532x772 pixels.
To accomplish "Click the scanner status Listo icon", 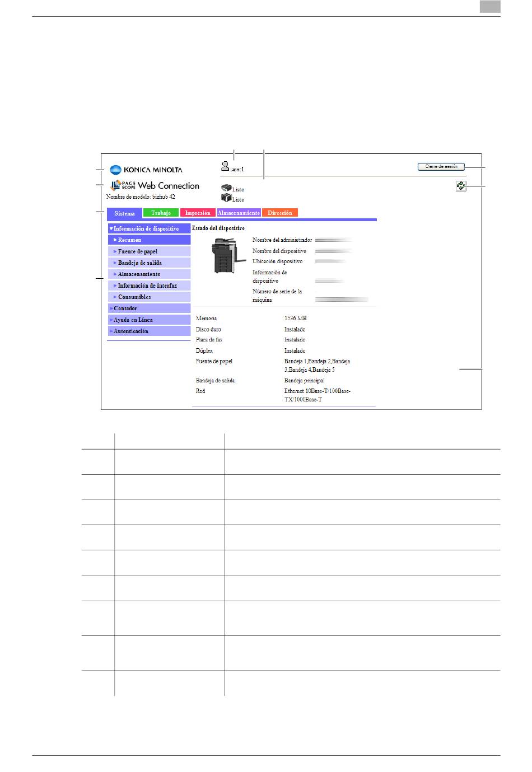I will tap(226, 197).
